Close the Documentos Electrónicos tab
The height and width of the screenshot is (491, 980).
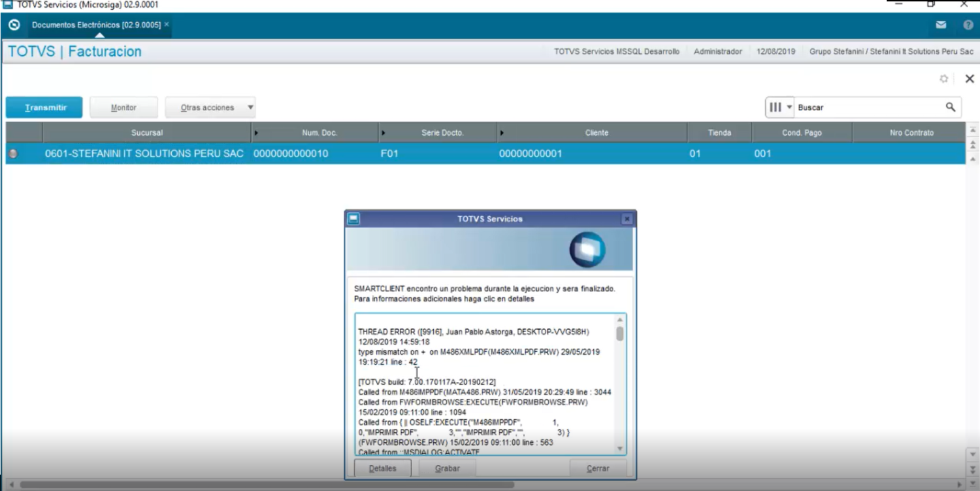point(167,24)
